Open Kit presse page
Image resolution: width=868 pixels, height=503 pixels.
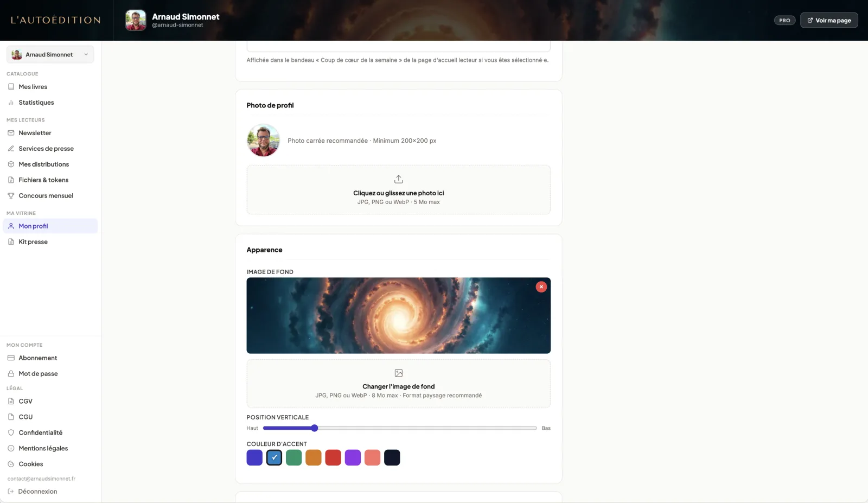point(50,242)
